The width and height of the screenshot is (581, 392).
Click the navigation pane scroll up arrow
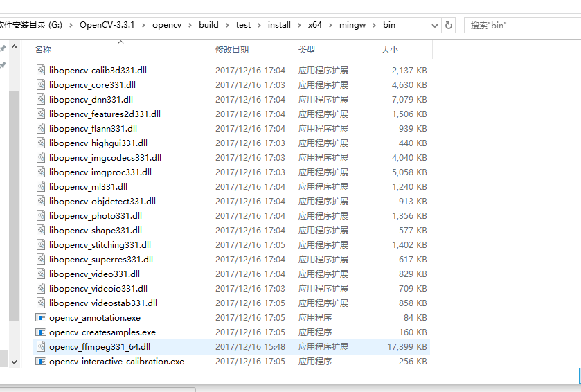coord(14,47)
